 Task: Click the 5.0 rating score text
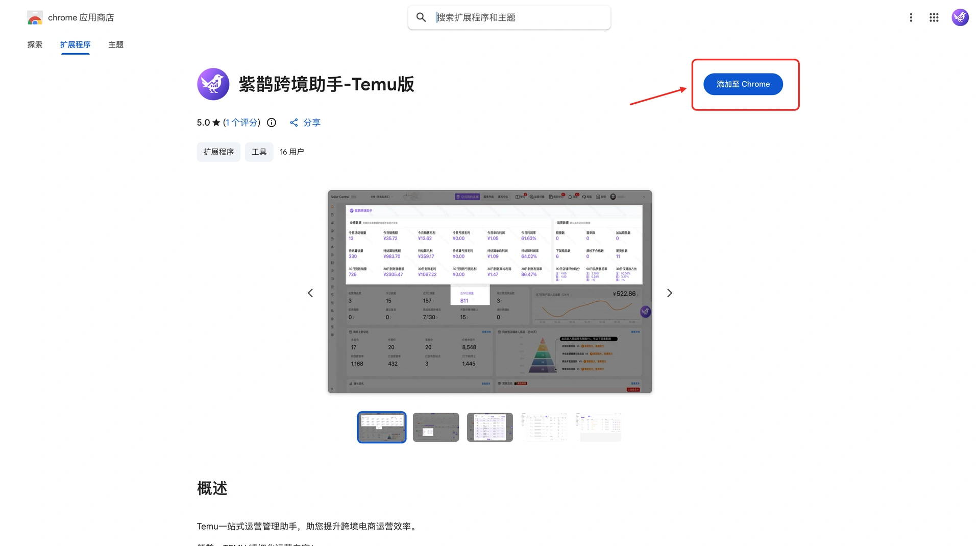coord(203,123)
